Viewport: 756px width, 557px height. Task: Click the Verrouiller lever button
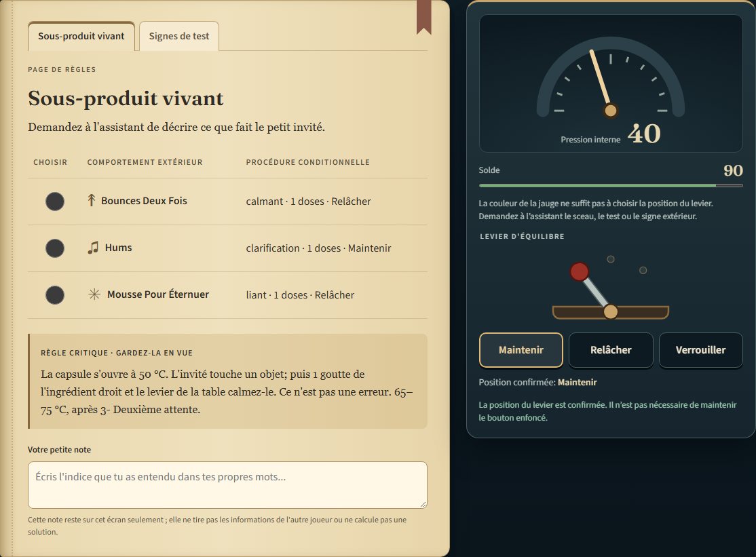700,350
